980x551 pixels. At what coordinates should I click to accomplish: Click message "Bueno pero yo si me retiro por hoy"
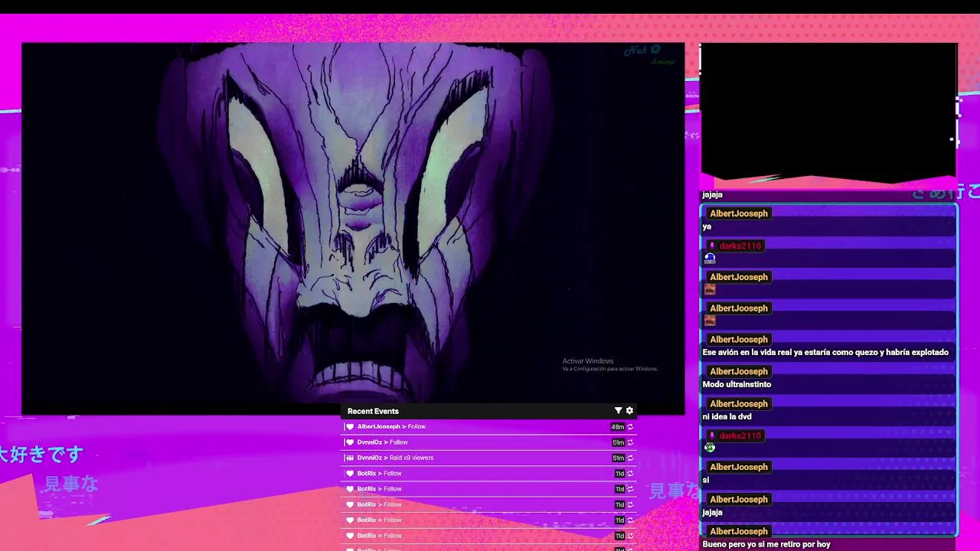pyautogui.click(x=766, y=544)
